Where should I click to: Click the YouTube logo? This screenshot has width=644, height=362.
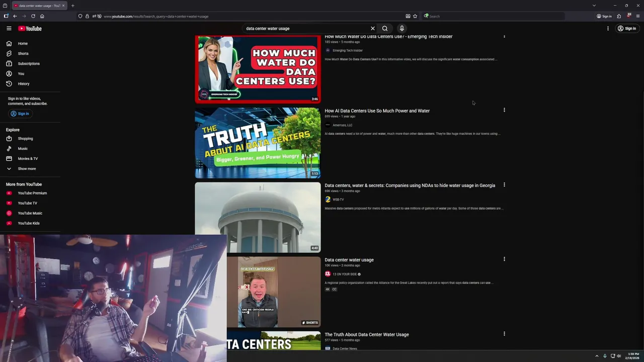[x=30, y=29]
